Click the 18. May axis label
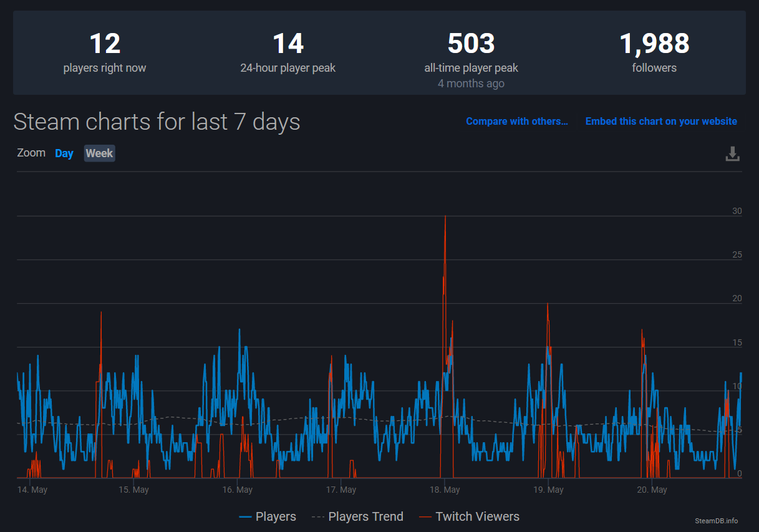759x532 pixels. click(x=445, y=490)
